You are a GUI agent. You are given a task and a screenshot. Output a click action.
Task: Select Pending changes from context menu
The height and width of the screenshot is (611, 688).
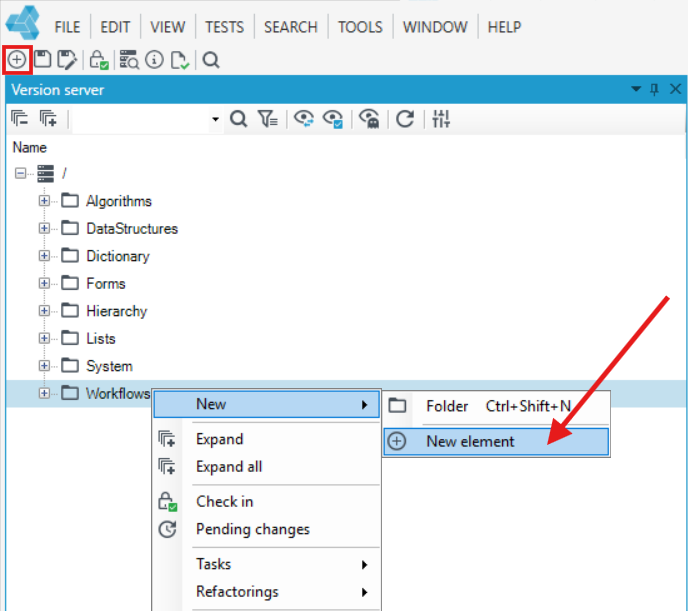[267, 529]
